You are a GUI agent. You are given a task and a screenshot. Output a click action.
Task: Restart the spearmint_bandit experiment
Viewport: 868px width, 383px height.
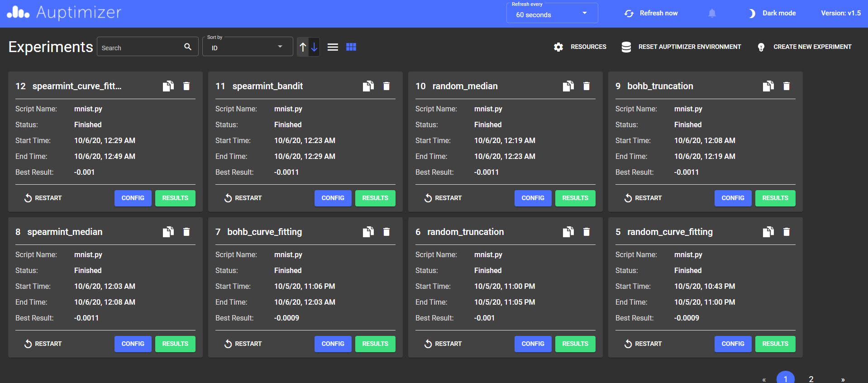tap(243, 198)
